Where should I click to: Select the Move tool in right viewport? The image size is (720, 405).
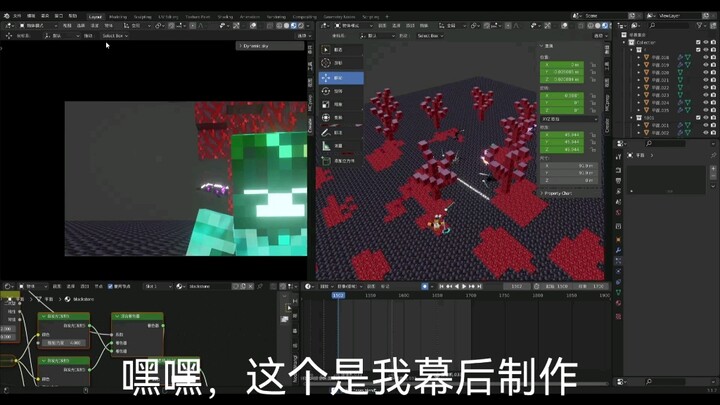341,78
